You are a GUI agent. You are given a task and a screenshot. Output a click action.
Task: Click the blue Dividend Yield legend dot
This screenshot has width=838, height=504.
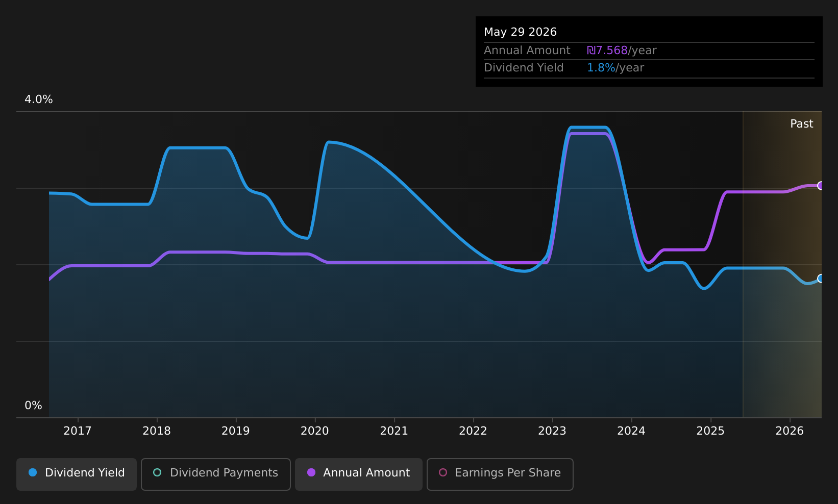pos(33,473)
